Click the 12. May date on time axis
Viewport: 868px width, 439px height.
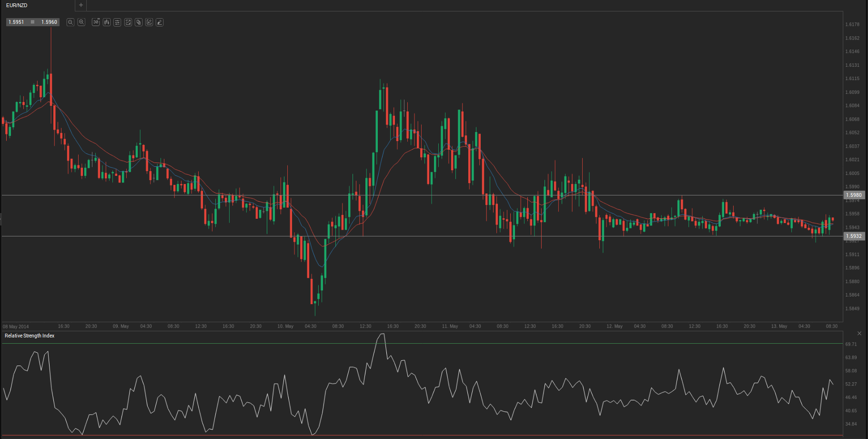coord(615,327)
